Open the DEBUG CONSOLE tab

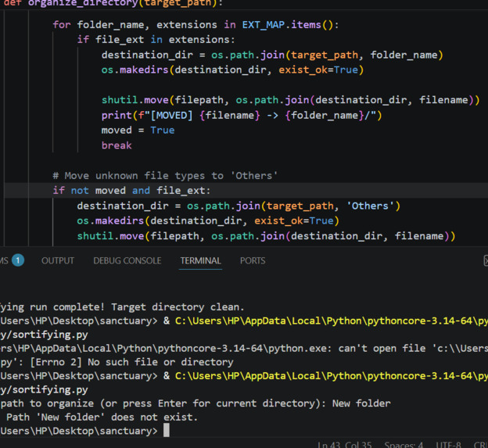127,260
